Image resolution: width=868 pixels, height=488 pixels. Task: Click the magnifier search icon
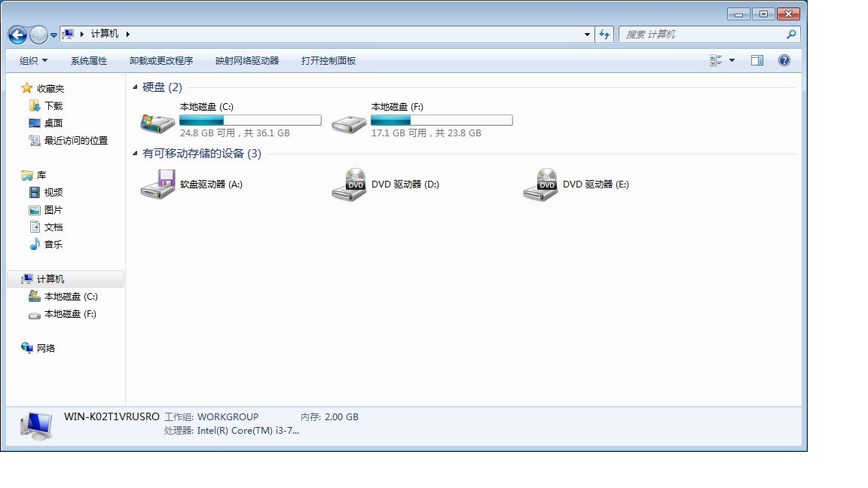coord(792,35)
